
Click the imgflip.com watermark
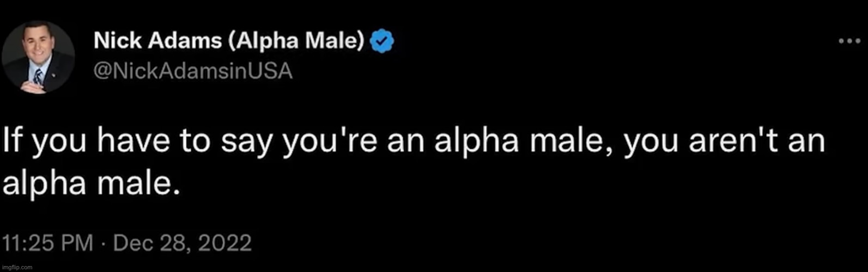click(x=17, y=267)
